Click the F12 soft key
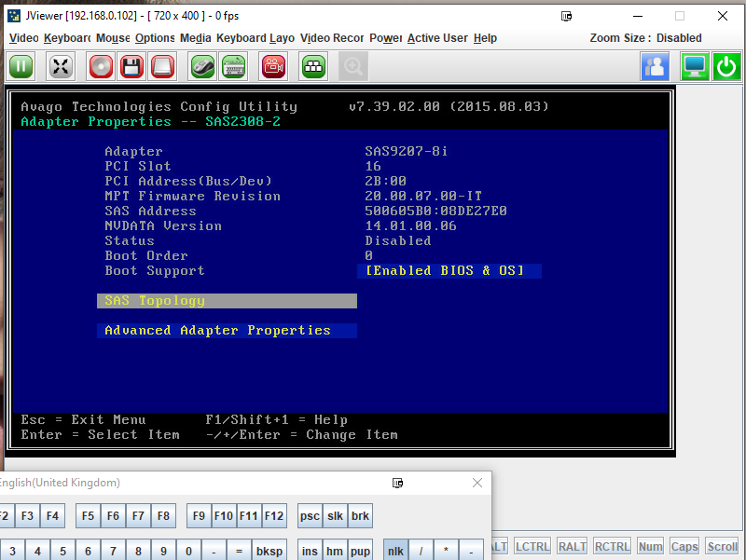This screenshot has width=746, height=560. click(274, 516)
